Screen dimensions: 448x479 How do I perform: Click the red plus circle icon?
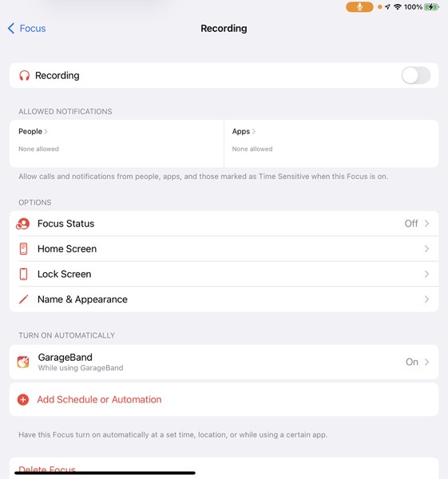pyautogui.click(x=23, y=400)
